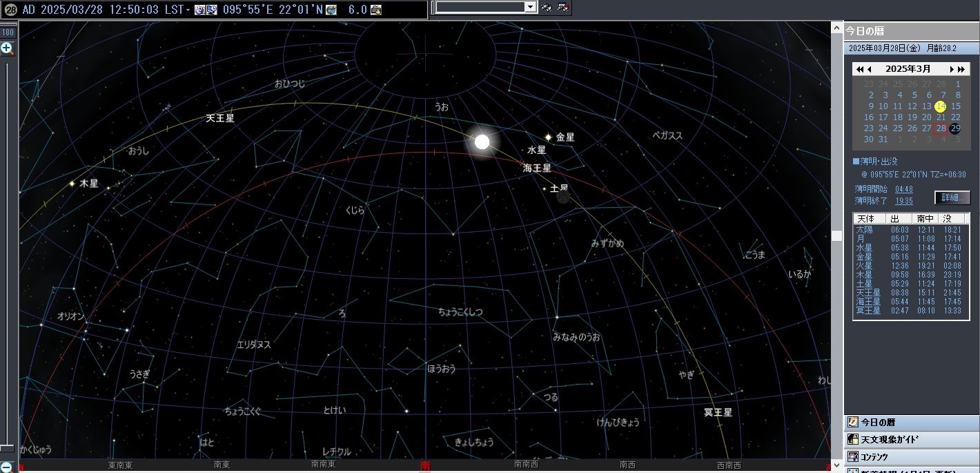Image resolution: width=980 pixels, height=473 pixels.
Task: Select March 29 new moon date
Action: [955, 128]
